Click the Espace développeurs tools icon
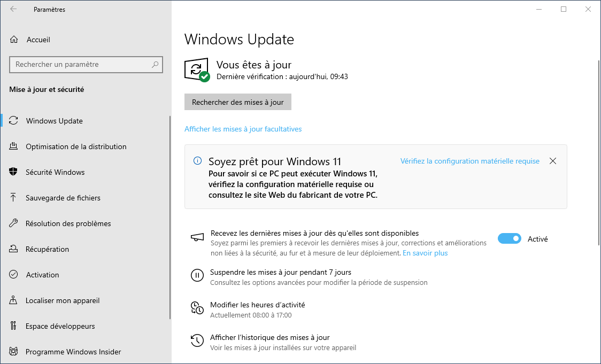Viewport: 601px width, 364px height. (x=13, y=326)
